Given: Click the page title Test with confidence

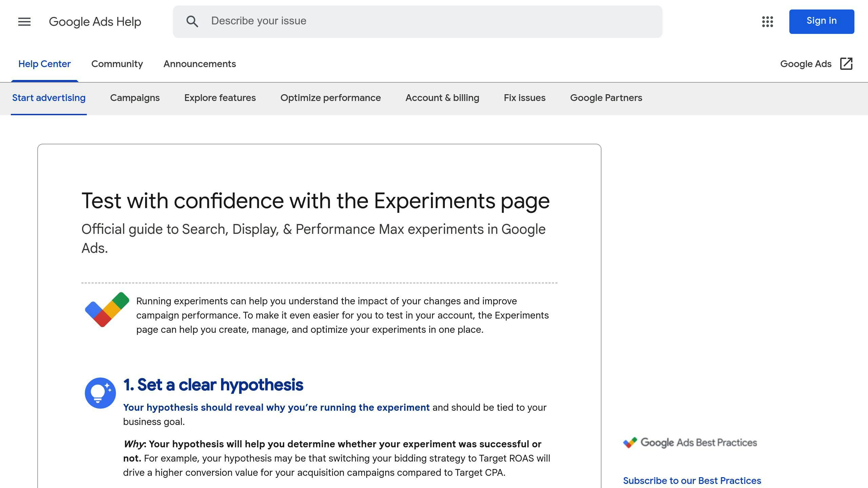Looking at the screenshot, I should (x=315, y=201).
